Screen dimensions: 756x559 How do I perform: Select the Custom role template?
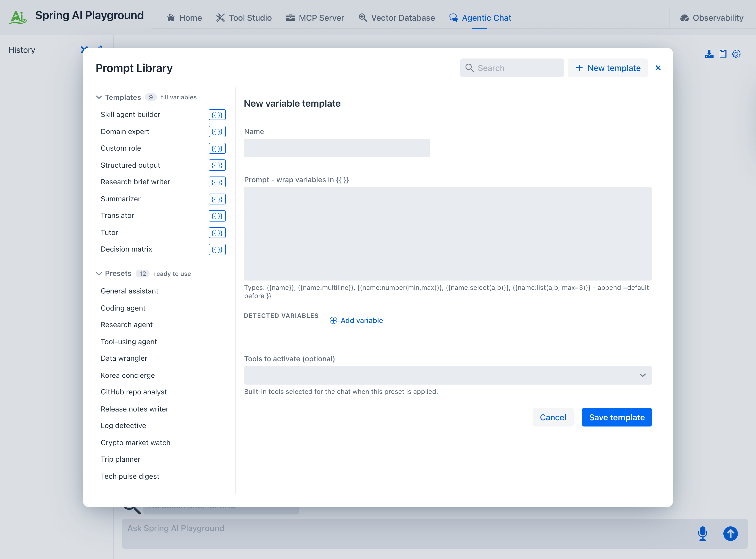pos(121,148)
